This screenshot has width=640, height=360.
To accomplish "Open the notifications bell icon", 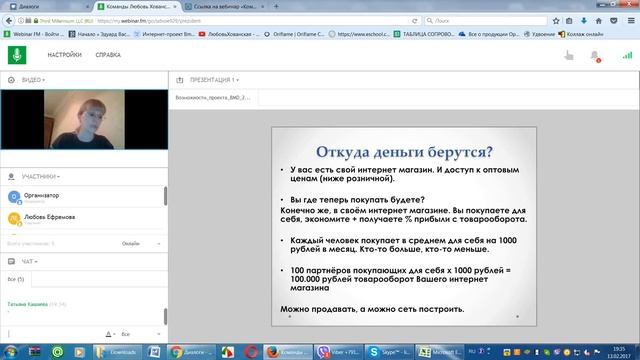I will click(595, 56).
